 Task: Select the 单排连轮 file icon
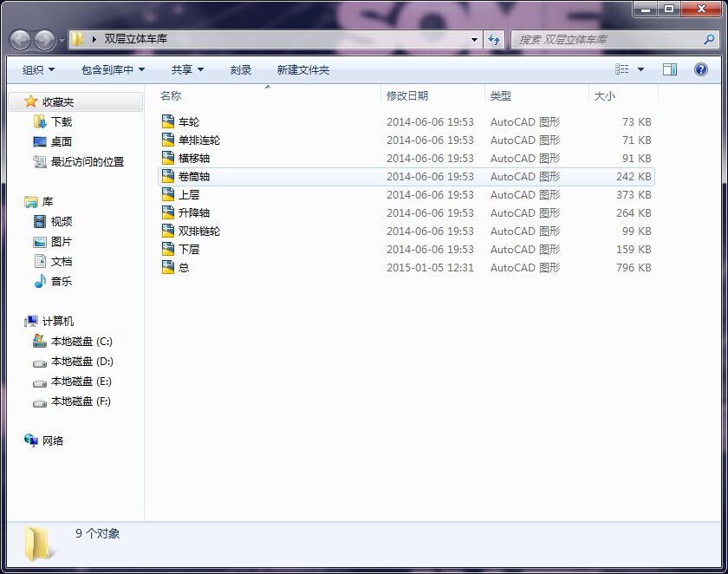point(167,140)
